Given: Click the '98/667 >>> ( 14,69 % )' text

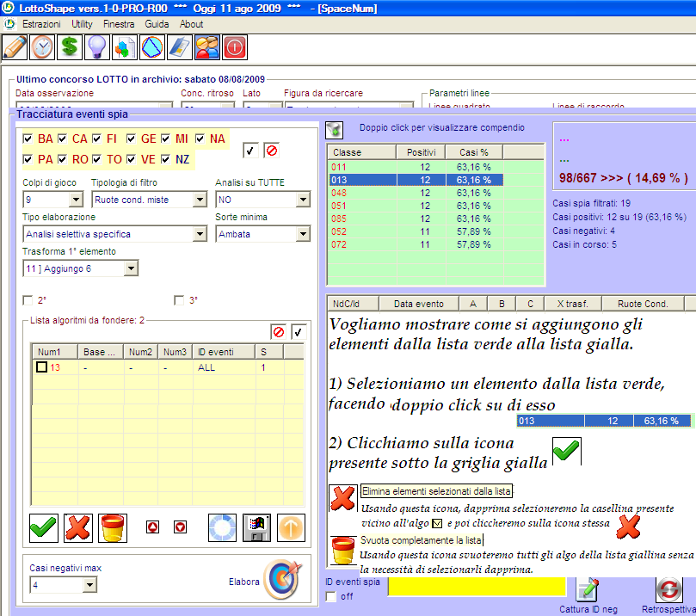Looking at the screenshot, I should click(x=623, y=178).
